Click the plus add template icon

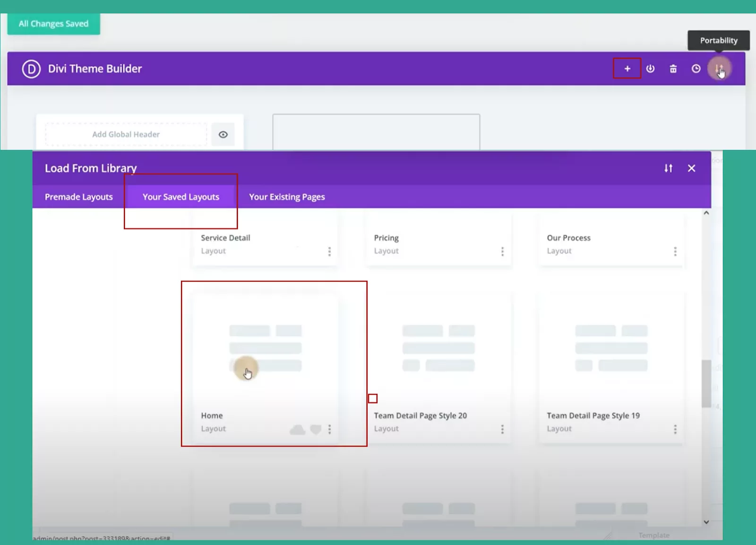(627, 69)
